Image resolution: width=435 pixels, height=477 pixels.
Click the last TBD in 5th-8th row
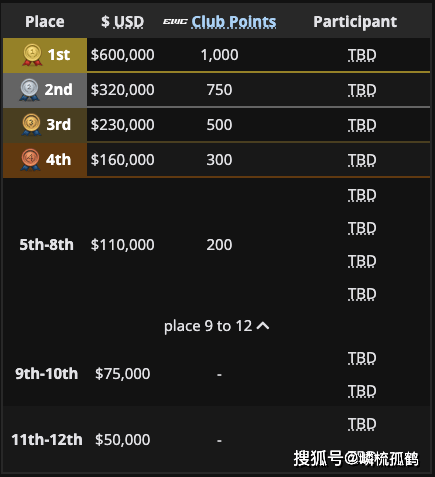click(362, 294)
